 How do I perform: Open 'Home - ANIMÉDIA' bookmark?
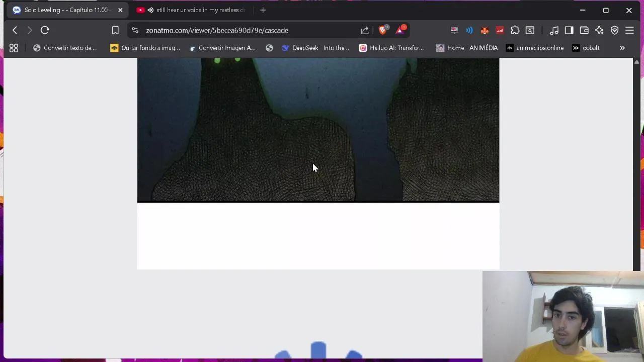[467, 48]
